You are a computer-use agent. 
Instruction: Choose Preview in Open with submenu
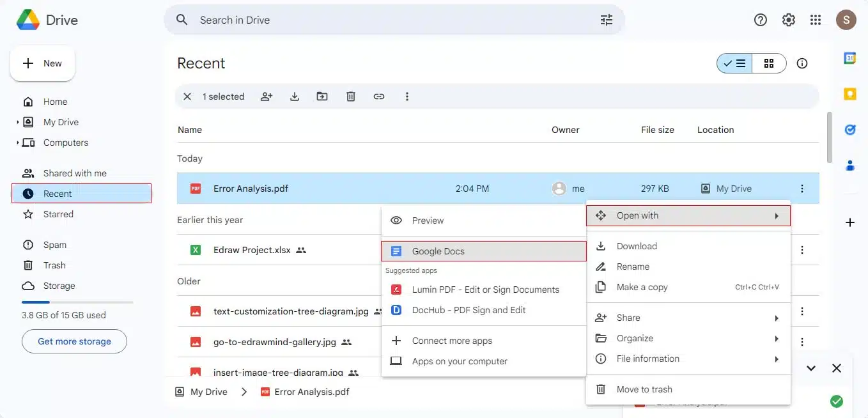[x=484, y=221]
